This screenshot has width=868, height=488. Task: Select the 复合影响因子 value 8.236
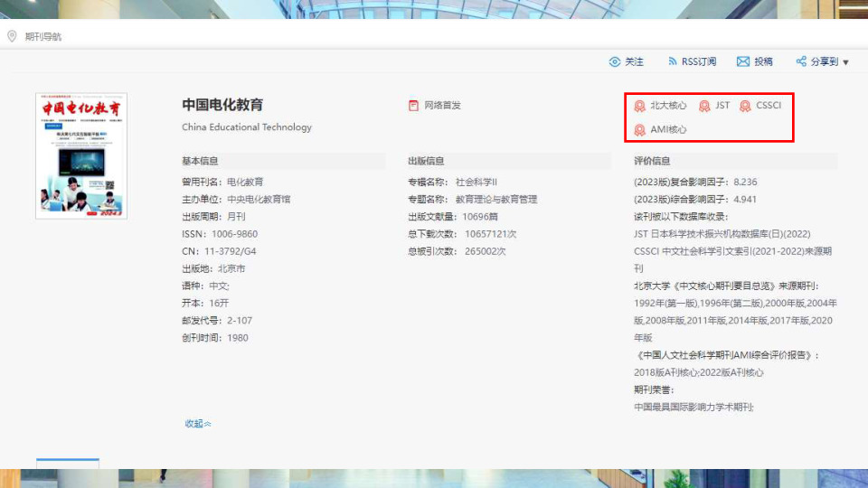[745, 182]
